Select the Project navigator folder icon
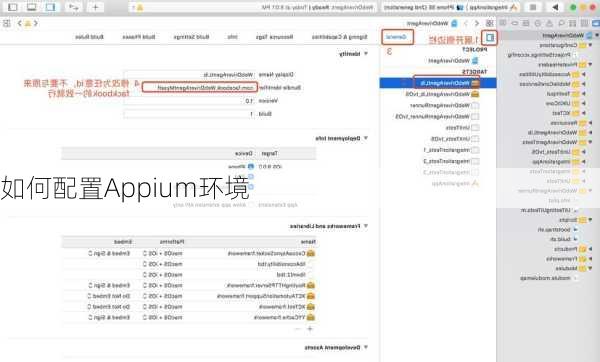600x362 pixels. [x=595, y=23]
